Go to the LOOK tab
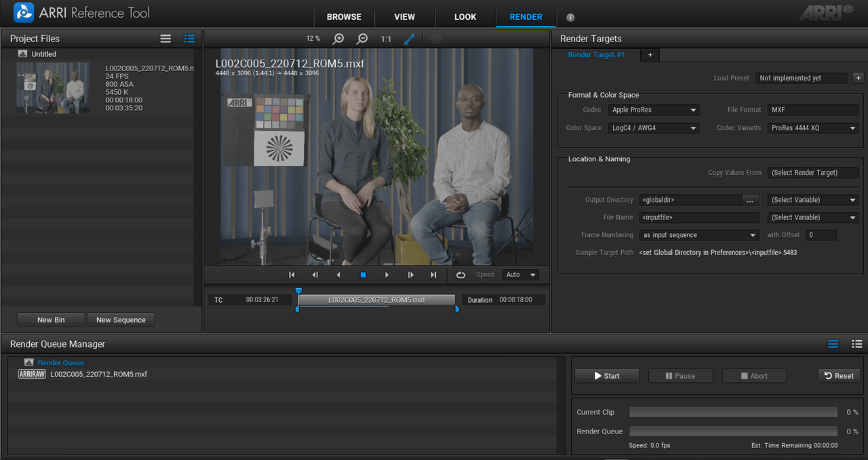Screen dimensions: 868x460 465,17
